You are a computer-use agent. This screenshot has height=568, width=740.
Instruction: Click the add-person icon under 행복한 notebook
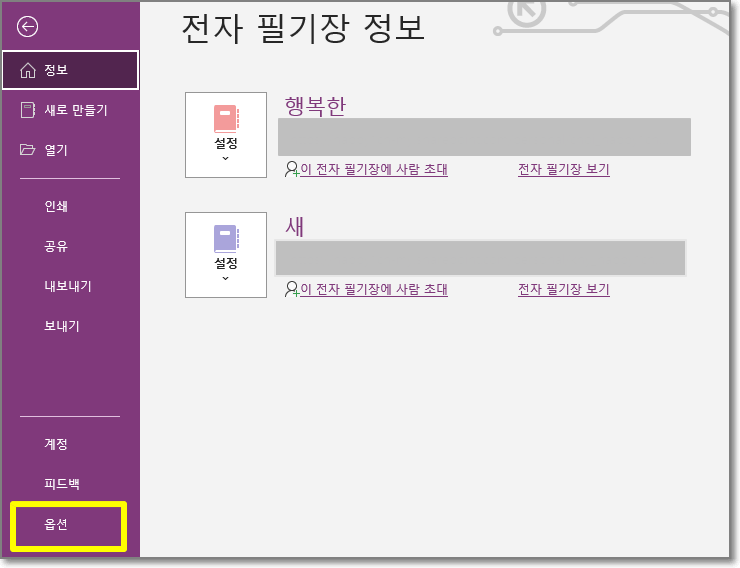pyautogui.click(x=292, y=169)
